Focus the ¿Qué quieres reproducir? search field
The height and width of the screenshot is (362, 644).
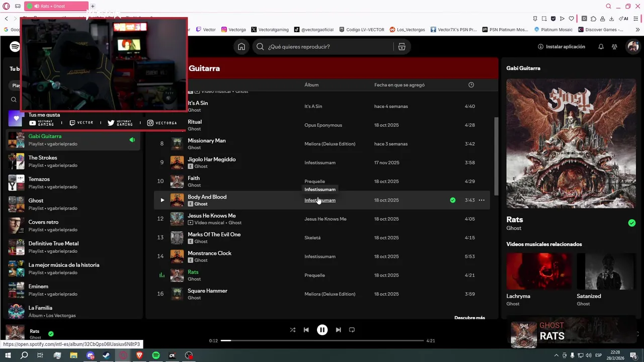324,47
